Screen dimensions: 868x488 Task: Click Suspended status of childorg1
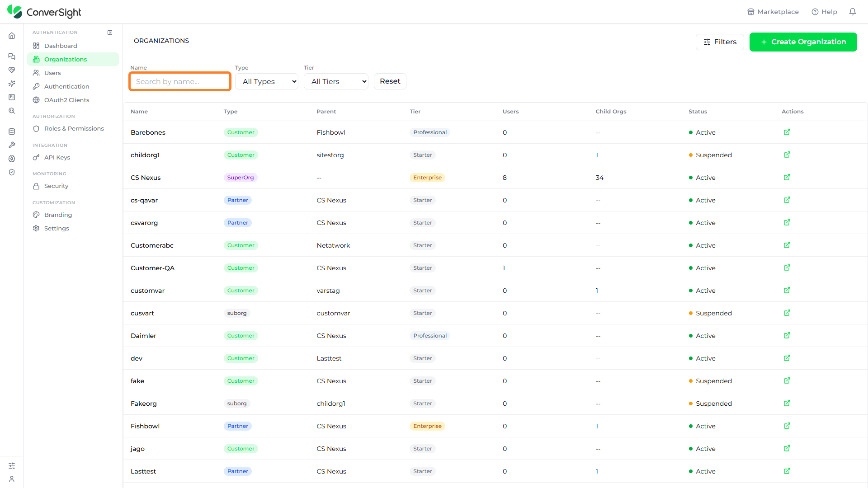[x=710, y=155]
